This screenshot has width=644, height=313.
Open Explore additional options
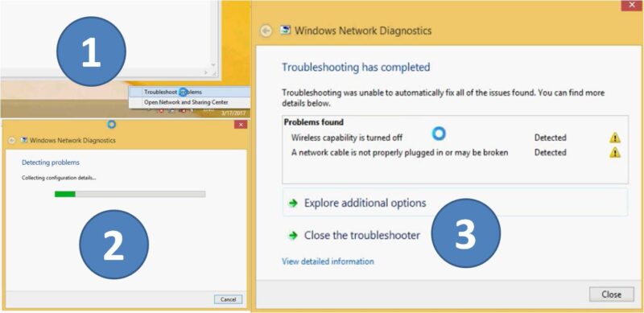tap(455, 203)
